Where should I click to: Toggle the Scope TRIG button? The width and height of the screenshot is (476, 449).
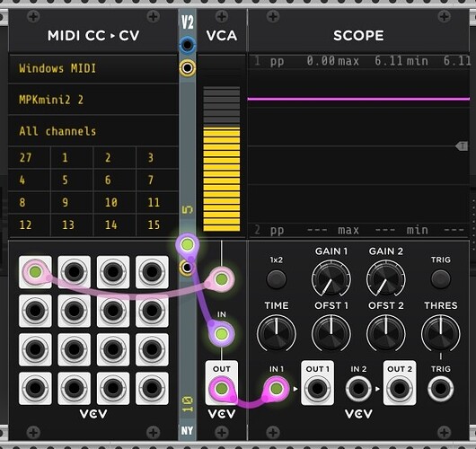(x=440, y=278)
